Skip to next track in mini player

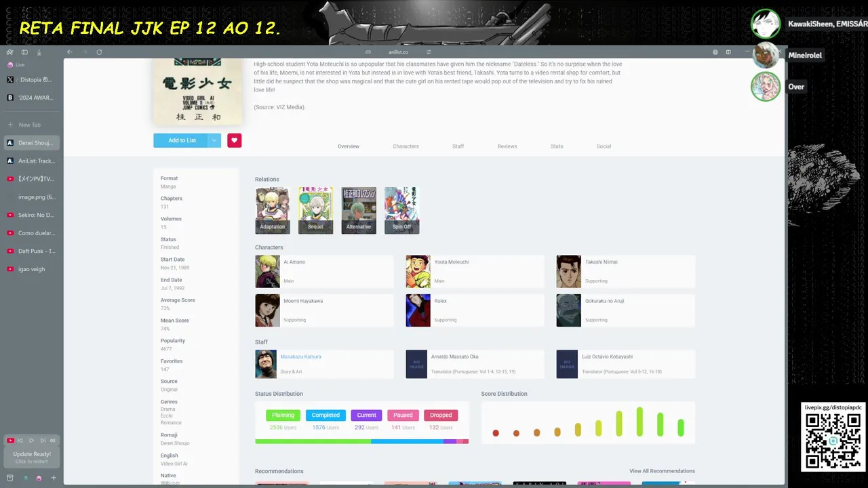pos(43,441)
